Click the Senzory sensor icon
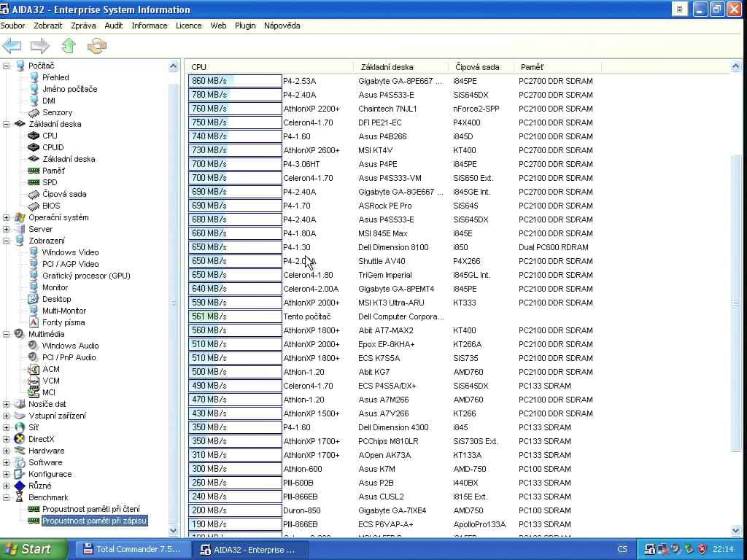 pyautogui.click(x=34, y=112)
